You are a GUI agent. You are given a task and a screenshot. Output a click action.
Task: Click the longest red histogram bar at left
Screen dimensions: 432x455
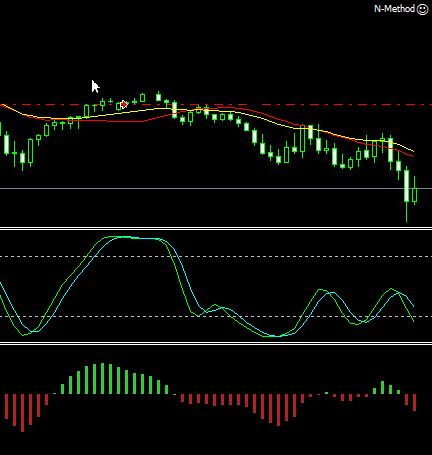[x=22, y=413]
